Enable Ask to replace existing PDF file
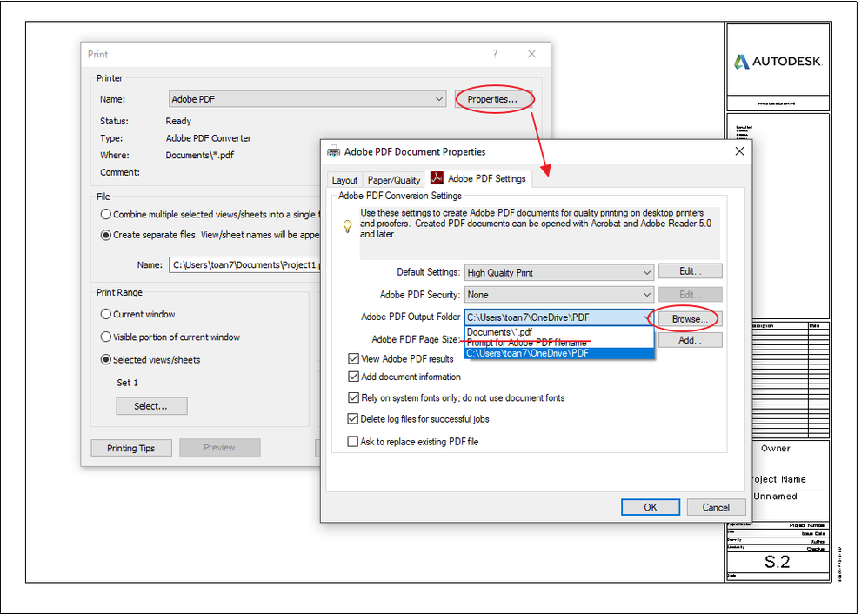868x614 pixels. click(x=352, y=441)
